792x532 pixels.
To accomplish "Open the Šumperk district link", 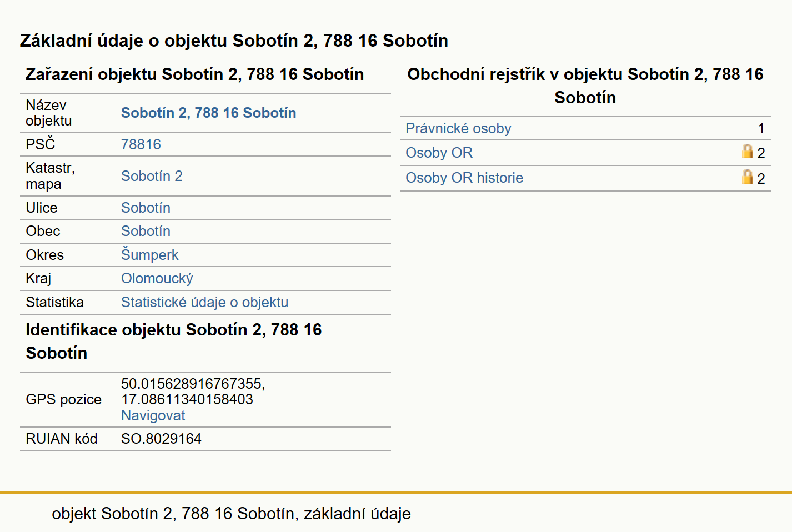I will click(x=150, y=255).
